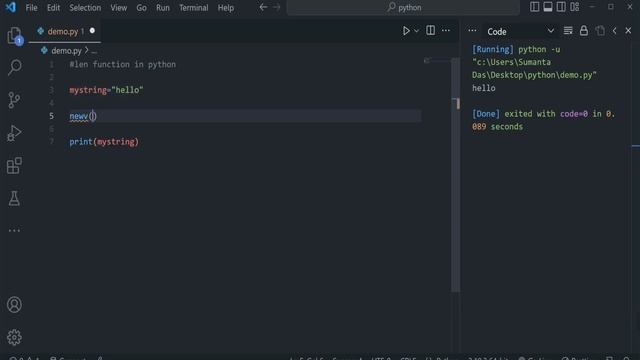This screenshot has height=360, width=640.
Task: Open the File menu
Action: coord(31,8)
